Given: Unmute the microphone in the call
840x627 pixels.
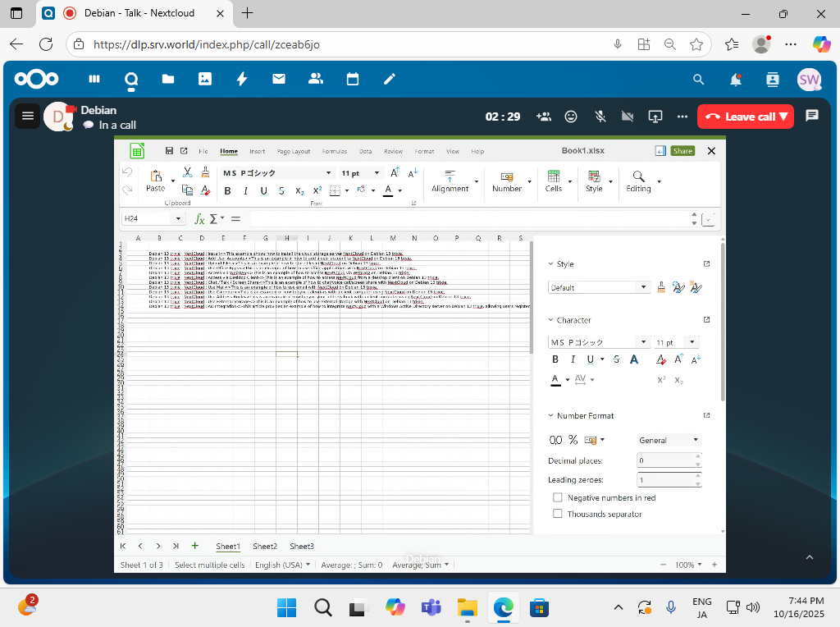Looking at the screenshot, I should click(x=600, y=117).
